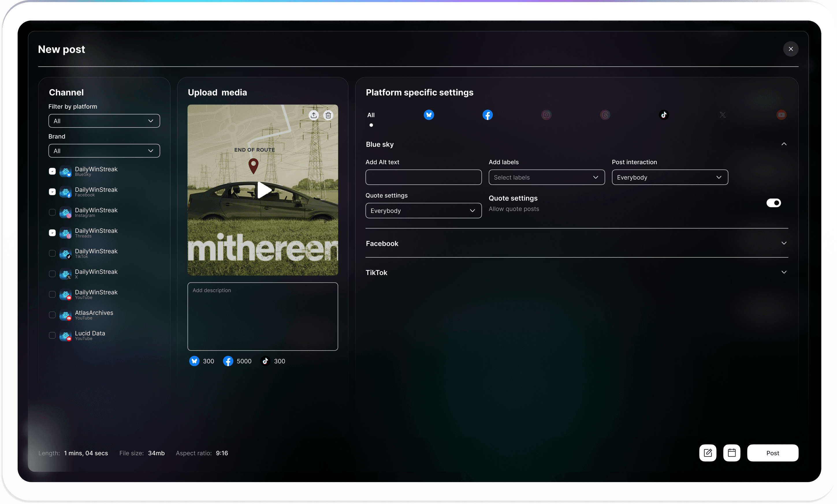Click the edit draft icon button
This screenshot has height=504, width=837.
pyautogui.click(x=708, y=453)
